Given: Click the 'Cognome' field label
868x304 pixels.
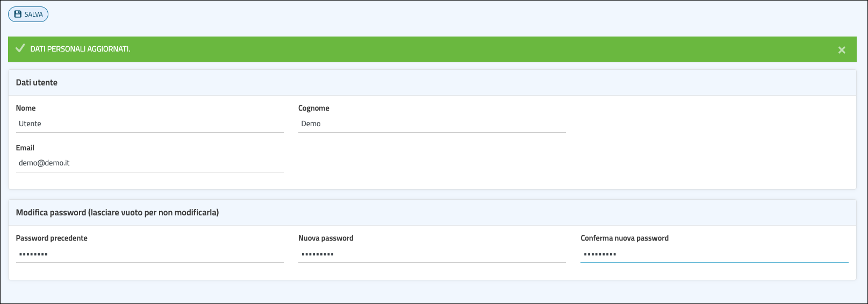Looking at the screenshot, I should (314, 108).
